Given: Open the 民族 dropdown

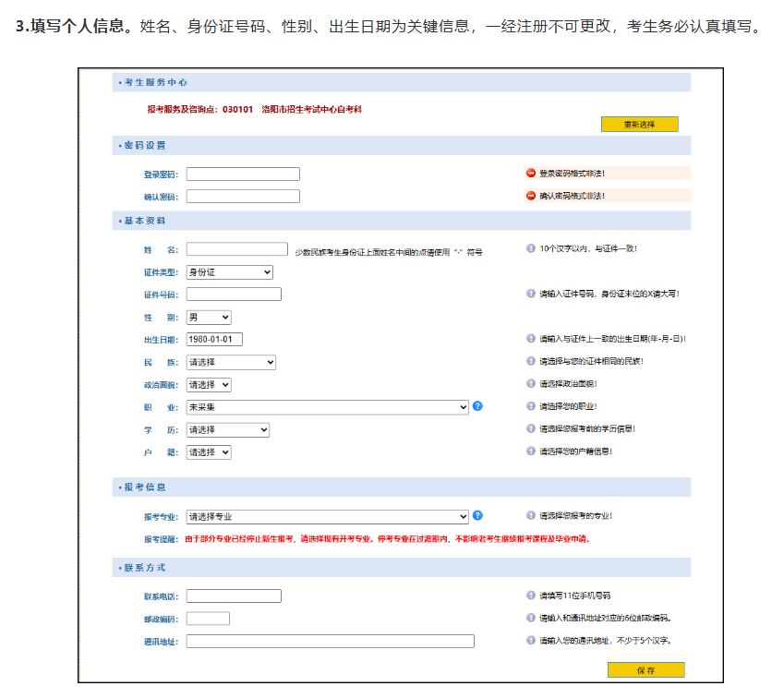Looking at the screenshot, I should click(231, 362).
